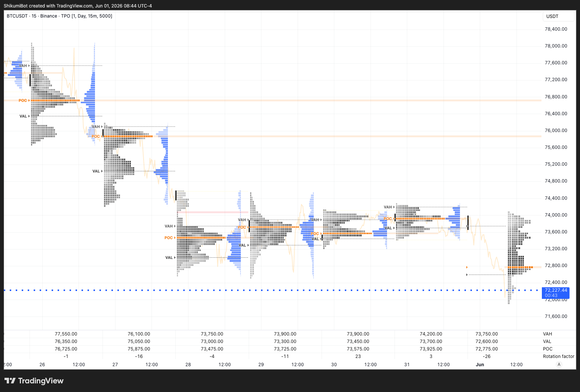Image resolution: width=580 pixels, height=392 pixels.
Task: Click POC value 72,775.00 in table
Action: pyautogui.click(x=487, y=349)
